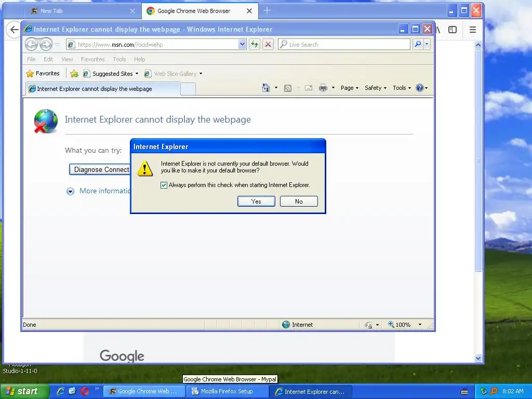The height and width of the screenshot is (399, 532).
Task: Click Diagnose Connection Problems button
Action: [99, 169]
